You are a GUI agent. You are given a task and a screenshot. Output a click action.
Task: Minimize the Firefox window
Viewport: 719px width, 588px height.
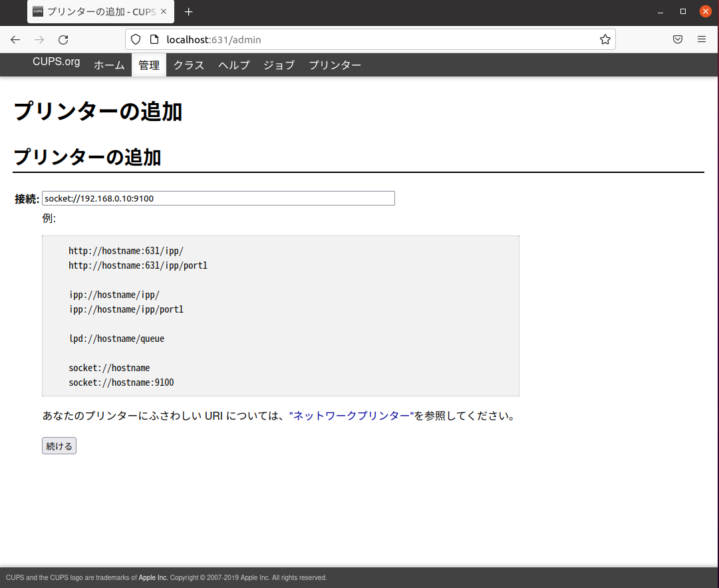(x=660, y=12)
